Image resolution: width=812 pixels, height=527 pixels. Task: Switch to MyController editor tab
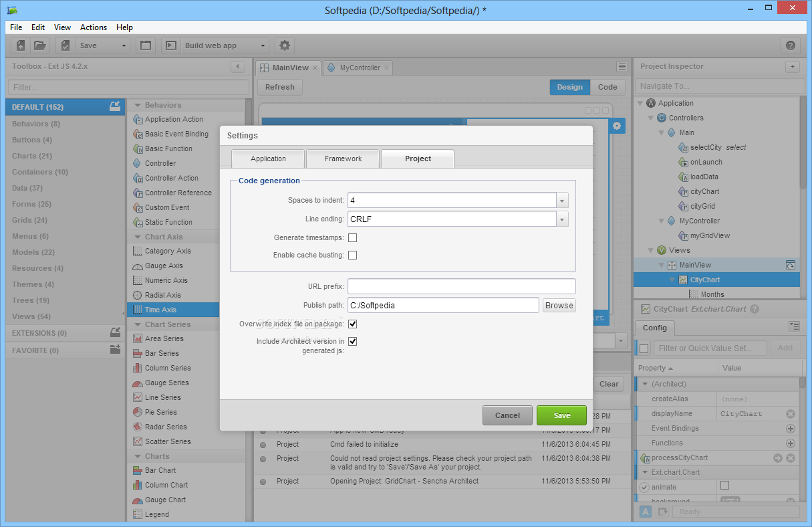point(358,68)
